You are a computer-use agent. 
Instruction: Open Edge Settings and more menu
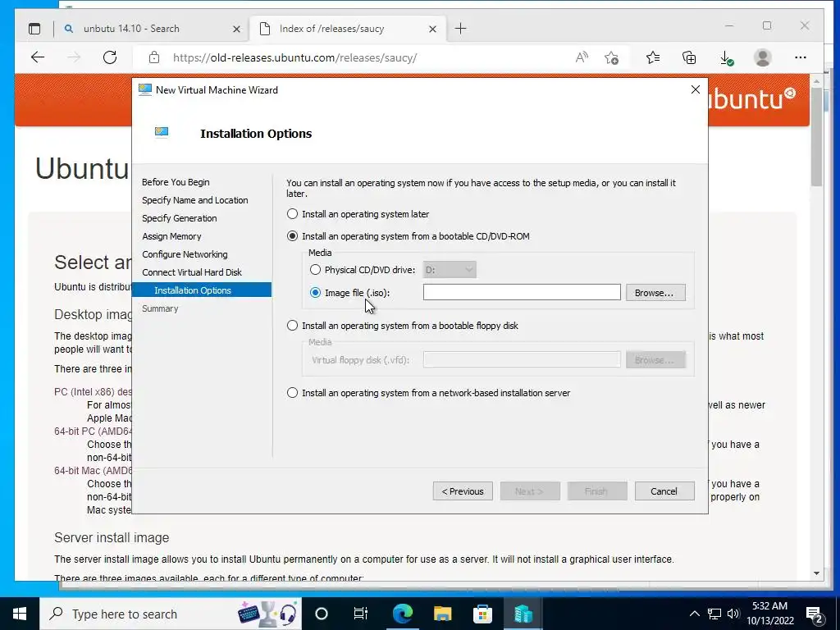point(801,57)
